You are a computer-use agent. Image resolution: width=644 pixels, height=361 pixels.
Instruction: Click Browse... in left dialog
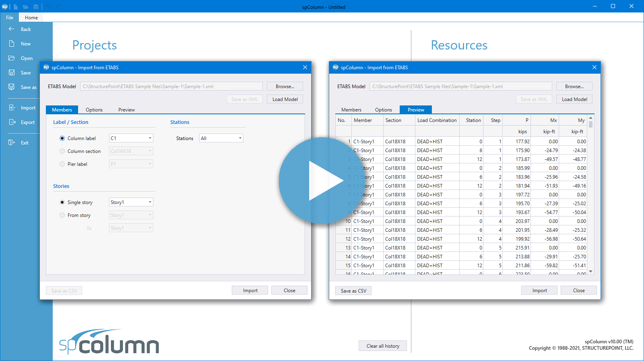285,86
